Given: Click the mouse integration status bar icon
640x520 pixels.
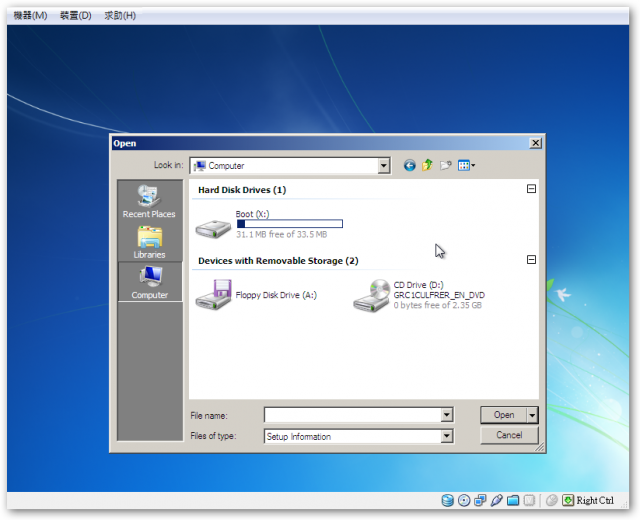Looking at the screenshot, I should 552,500.
